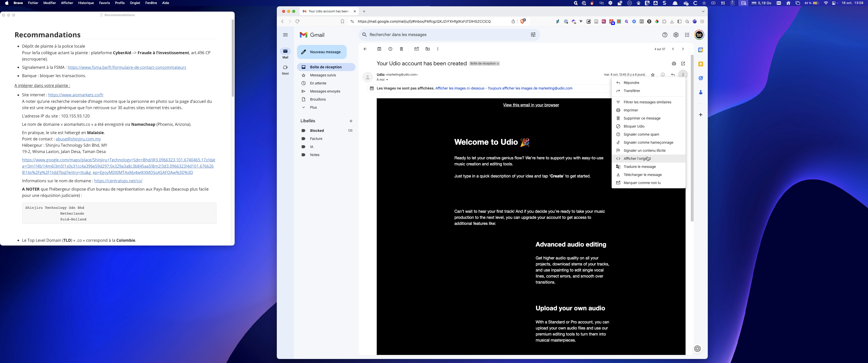
Task: Select 'Signaler un contenu illicite' menu item
Action: 648,151
